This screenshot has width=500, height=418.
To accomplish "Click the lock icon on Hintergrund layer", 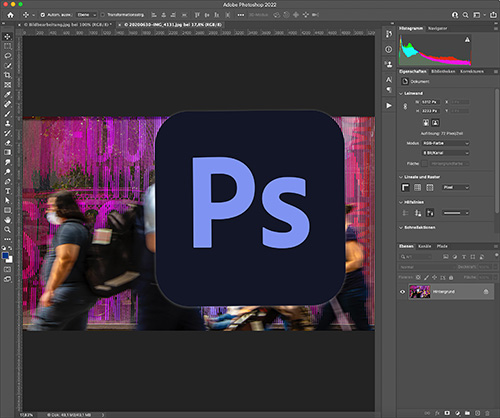I will click(486, 292).
